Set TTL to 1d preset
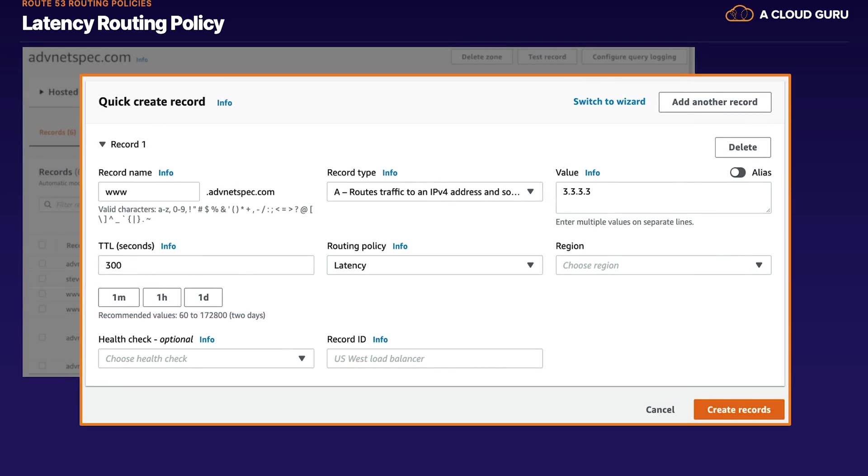 coord(203,297)
